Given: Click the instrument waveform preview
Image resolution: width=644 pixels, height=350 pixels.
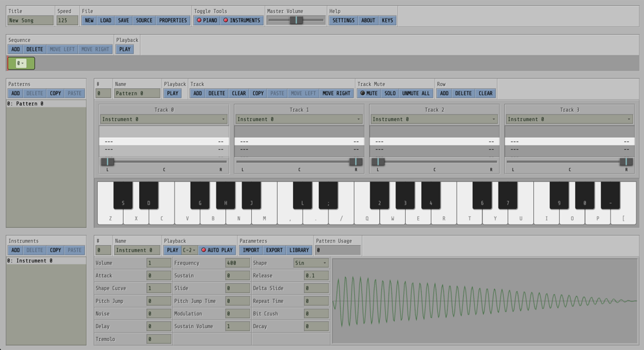Looking at the screenshot, I should tap(485, 300).
